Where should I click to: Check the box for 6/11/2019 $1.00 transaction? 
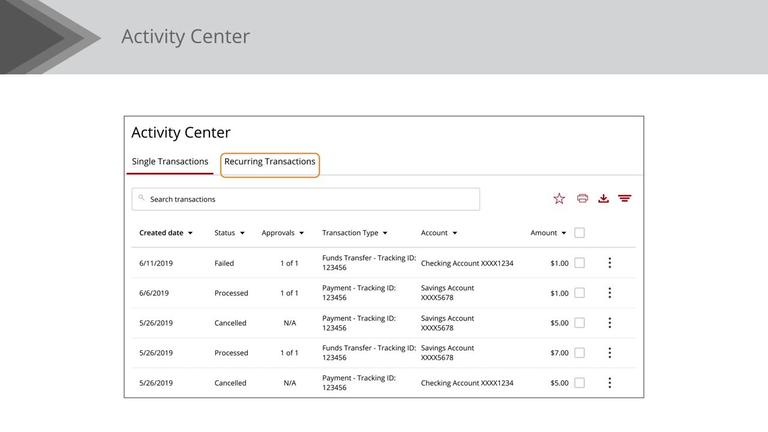[580, 263]
